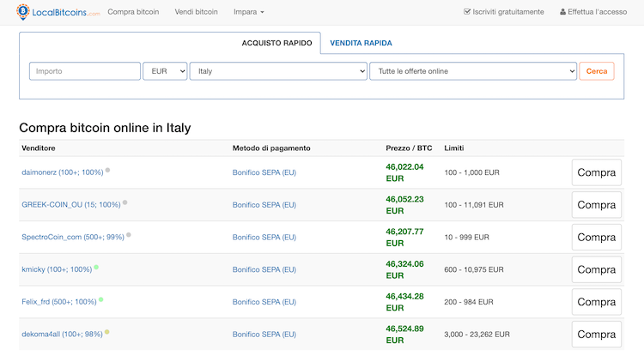Click Compra button for kmicky offer

(597, 270)
